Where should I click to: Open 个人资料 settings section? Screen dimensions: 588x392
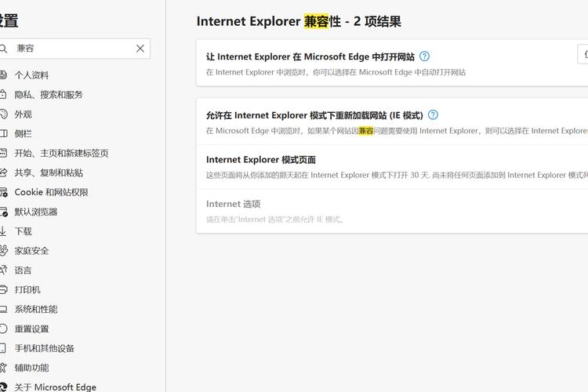pyautogui.click(x=31, y=75)
